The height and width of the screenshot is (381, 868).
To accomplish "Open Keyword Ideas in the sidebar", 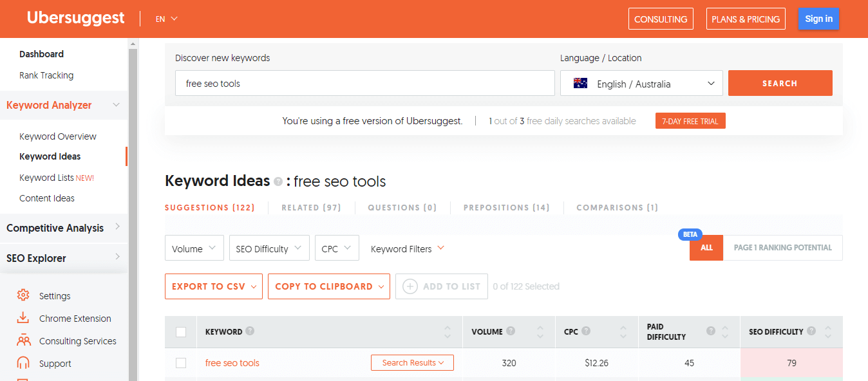I will click(x=50, y=156).
